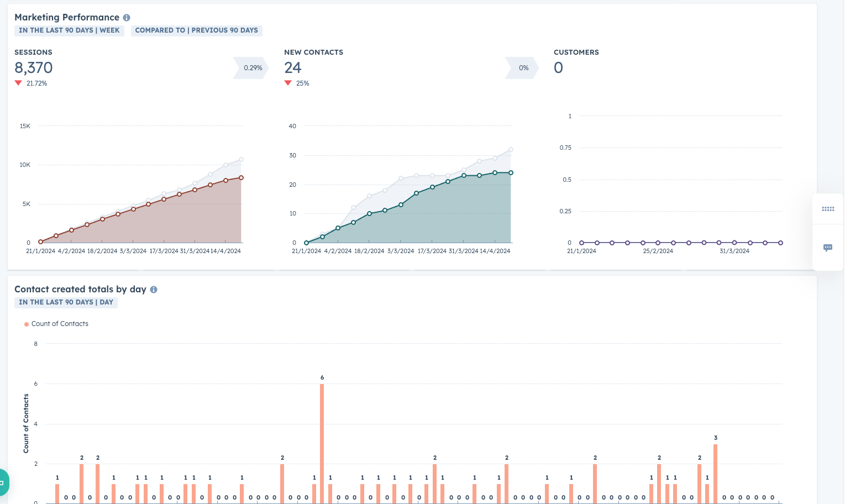Open the comment/feedback panel icon
The height and width of the screenshot is (504, 845).
click(827, 247)
